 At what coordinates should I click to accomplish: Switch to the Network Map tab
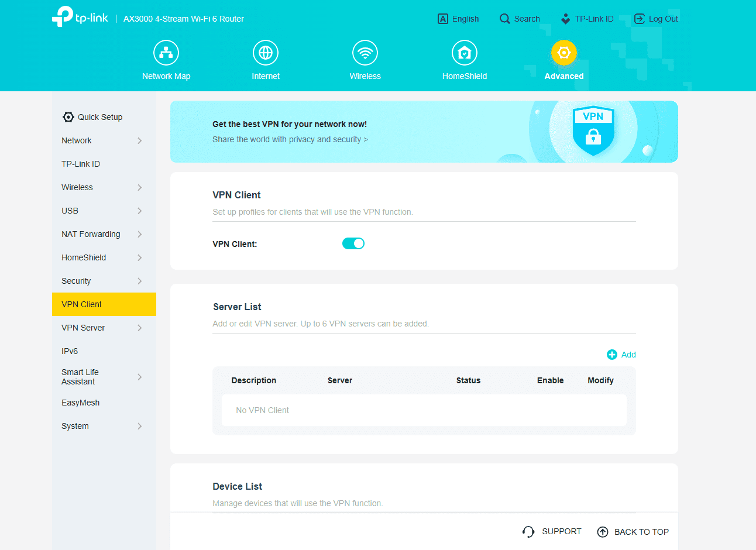[166, 52]
